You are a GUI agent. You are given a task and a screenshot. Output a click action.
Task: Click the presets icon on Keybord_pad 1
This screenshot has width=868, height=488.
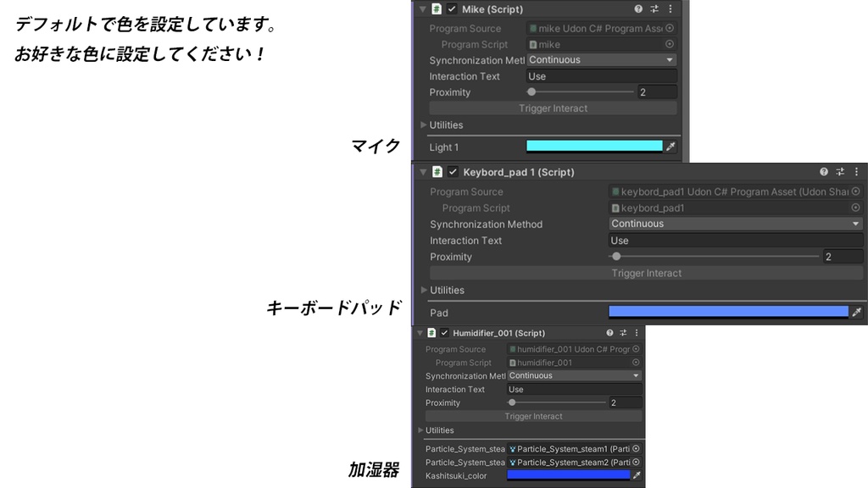coord(838,171)
